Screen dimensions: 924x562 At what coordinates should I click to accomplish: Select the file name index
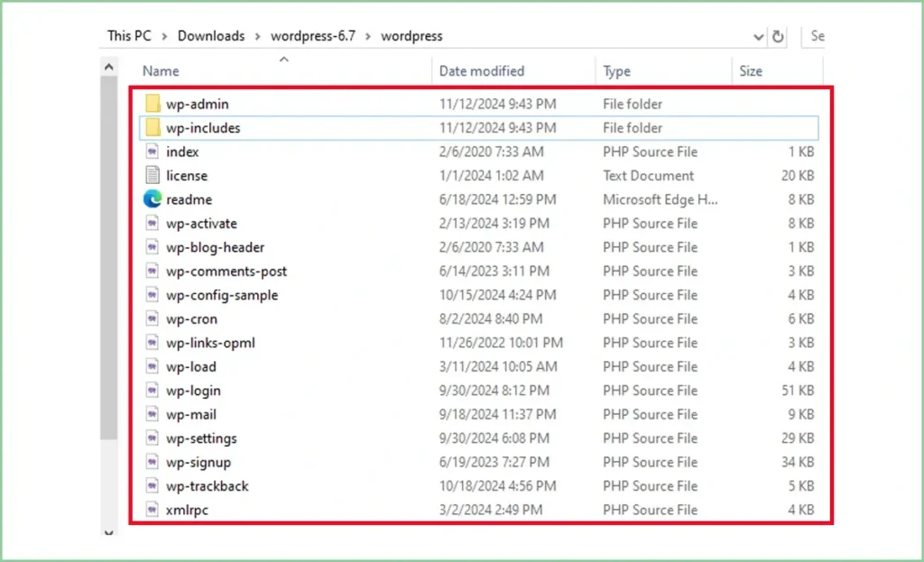(182, 152)
